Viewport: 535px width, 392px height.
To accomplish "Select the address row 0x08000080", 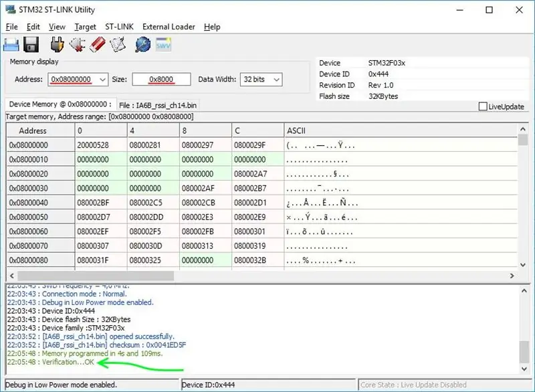I will 41,260.
